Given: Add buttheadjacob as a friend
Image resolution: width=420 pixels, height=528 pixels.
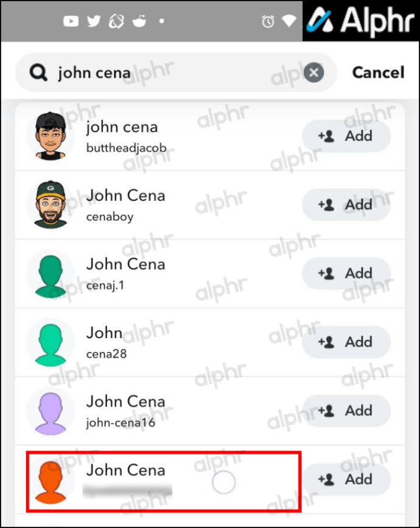Looking at the screenshot, I should 346,136.
